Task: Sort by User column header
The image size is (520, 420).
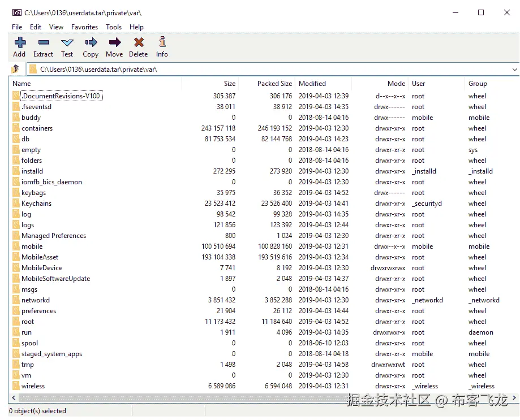Action: (436, 84)
